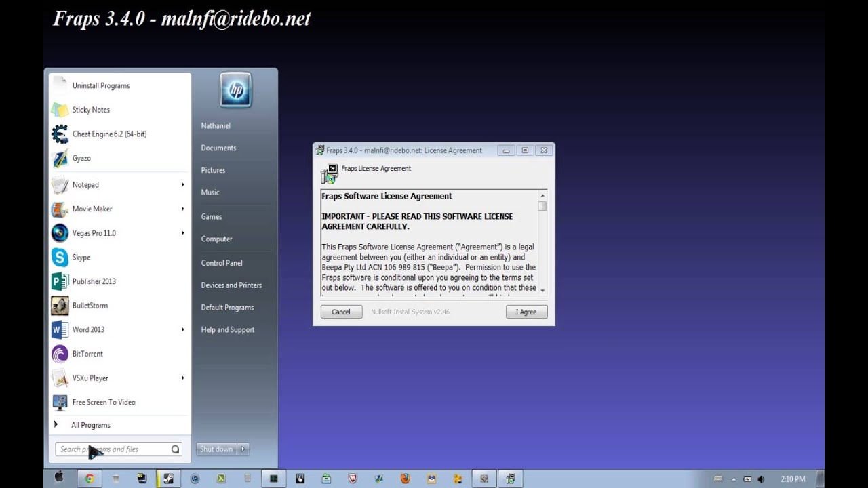Open Control Panel
Image resolution: width=868 pixels, height=488 pixels.
coord(222,263)
